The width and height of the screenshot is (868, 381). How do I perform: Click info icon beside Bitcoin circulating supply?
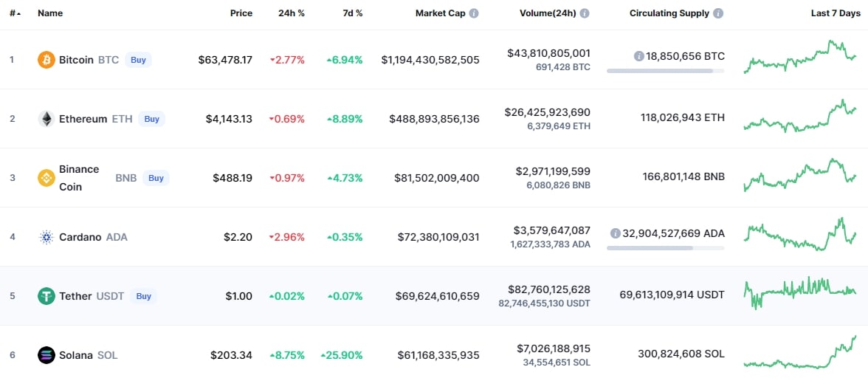pos(639,56)
